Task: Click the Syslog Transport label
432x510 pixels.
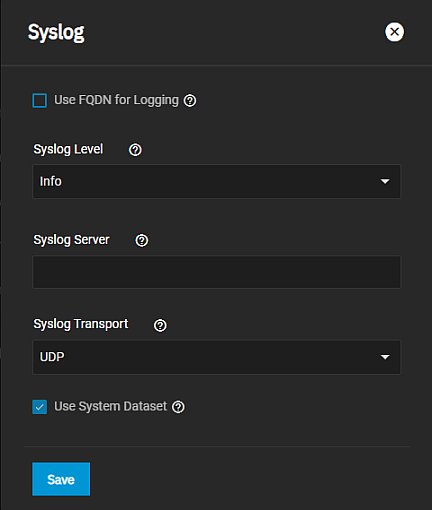Action: [81, 324]
